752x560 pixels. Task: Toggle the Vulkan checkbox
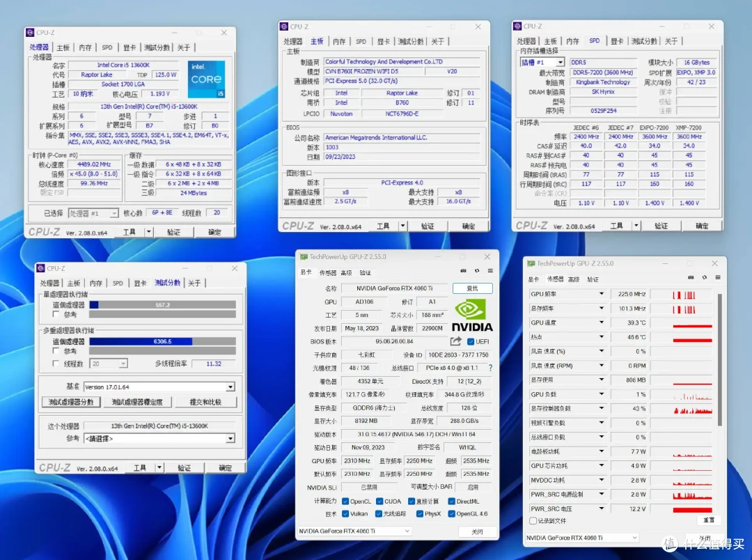point(345,514)
